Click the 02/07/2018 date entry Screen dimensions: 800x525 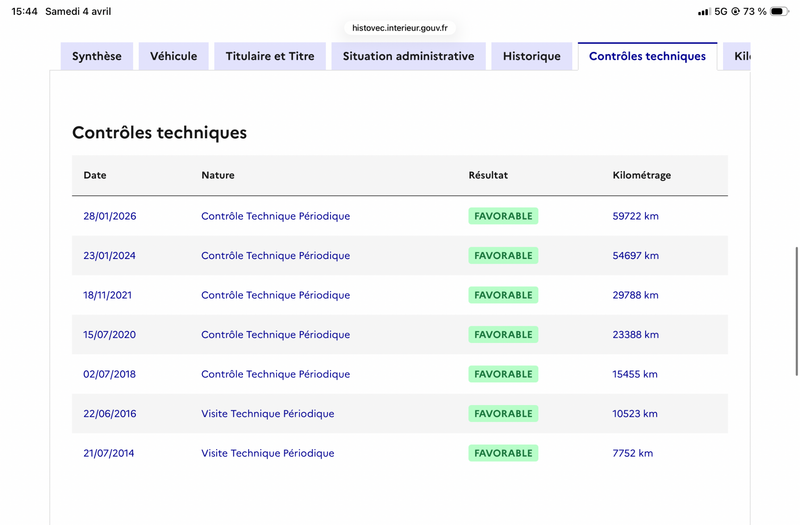point(109,374)
